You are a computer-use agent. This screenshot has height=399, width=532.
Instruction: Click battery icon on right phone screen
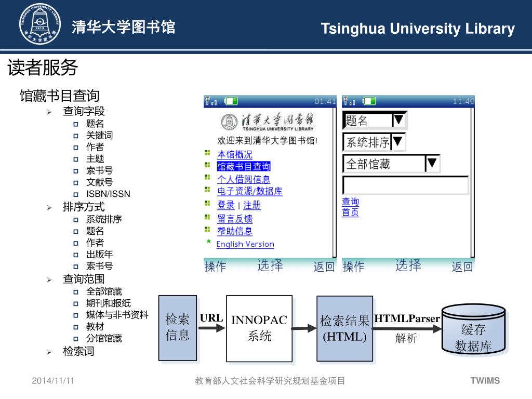pyautogui.click(x=369, y=101)
